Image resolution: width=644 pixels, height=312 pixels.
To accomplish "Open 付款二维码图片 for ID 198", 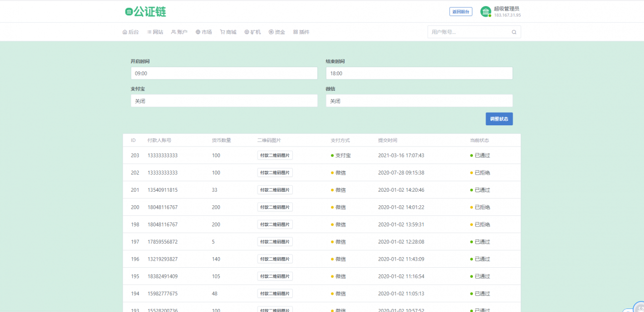I will (x=275, y=224).
